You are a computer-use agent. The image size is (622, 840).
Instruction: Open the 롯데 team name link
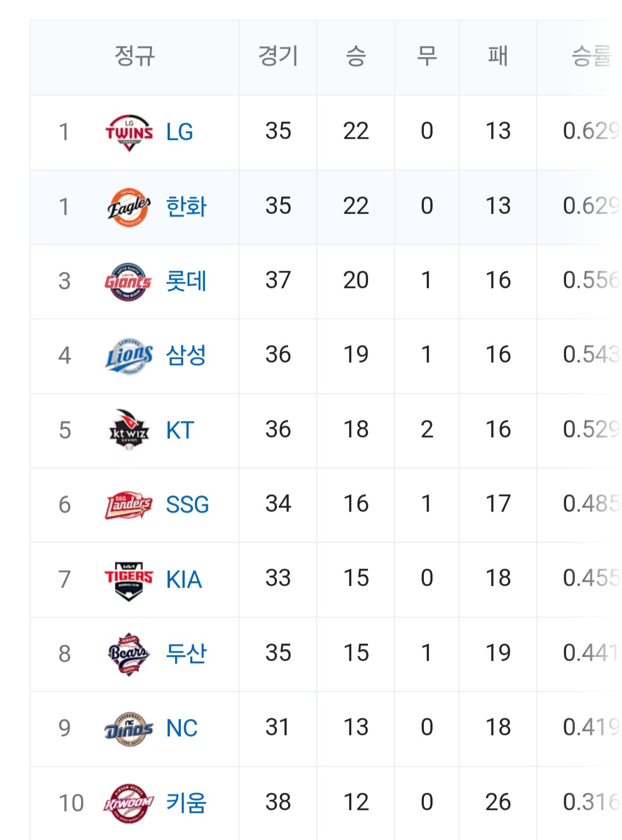[x=186, y=282]
